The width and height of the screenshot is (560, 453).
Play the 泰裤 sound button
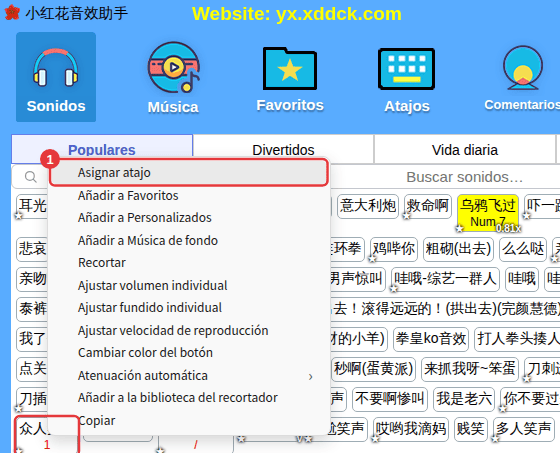point(32,309)
